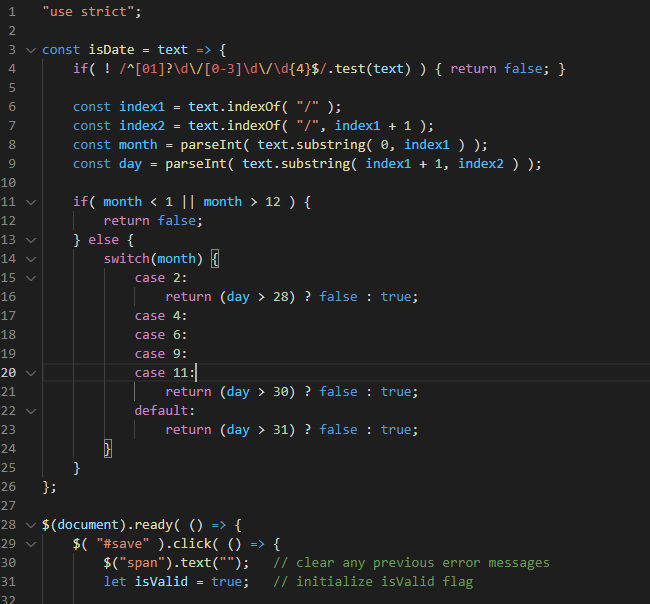
Task: Click line number 4 in the gutter
Action: coord(12,68)
